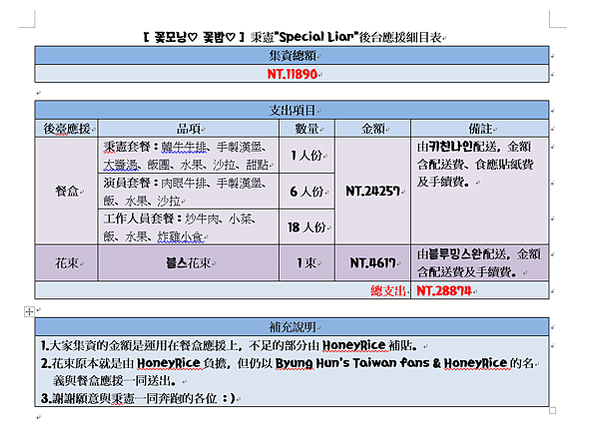Select the 18 人份 quantity cell
Screen dimensions: 599x427
click(307, 227)
